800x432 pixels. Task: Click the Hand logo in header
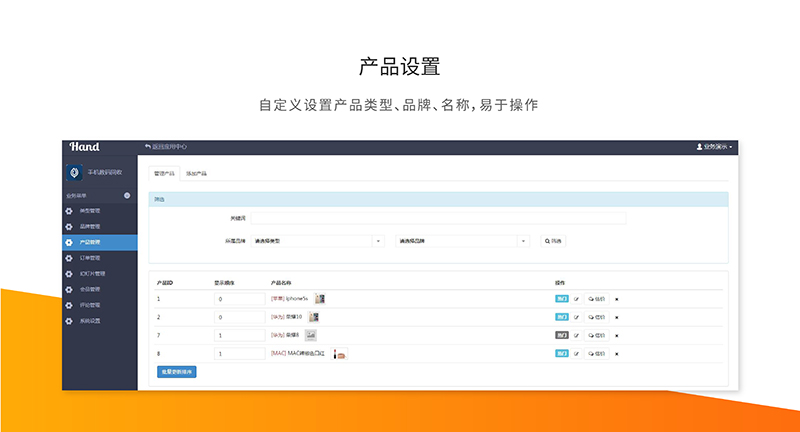(85, 147)
